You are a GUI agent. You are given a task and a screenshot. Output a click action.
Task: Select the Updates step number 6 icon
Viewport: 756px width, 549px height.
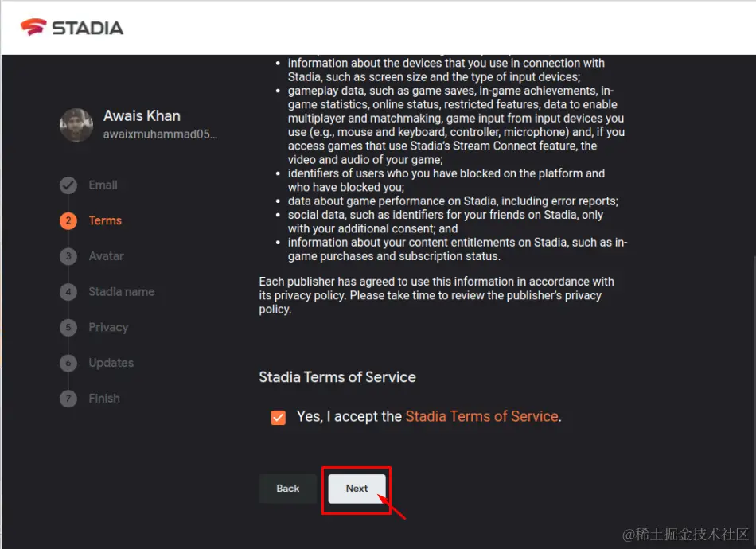tap(68, 363)
